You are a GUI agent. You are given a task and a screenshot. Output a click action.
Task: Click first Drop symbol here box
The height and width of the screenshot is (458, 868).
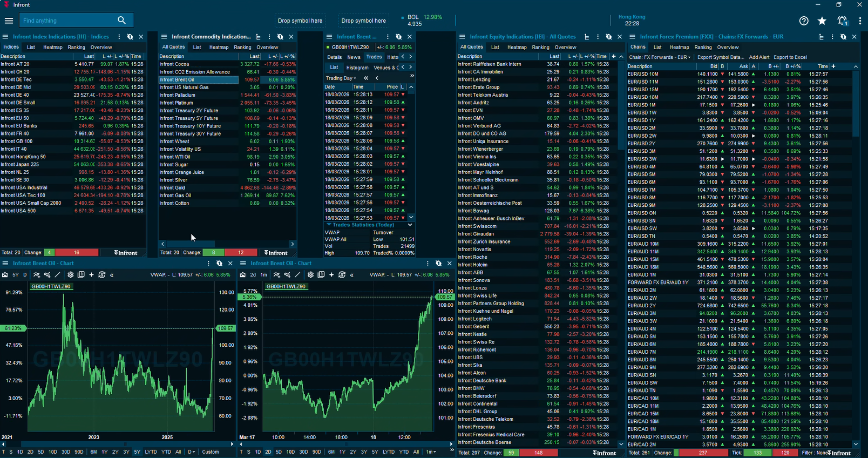pyautogui.click(x=300, y=21)
